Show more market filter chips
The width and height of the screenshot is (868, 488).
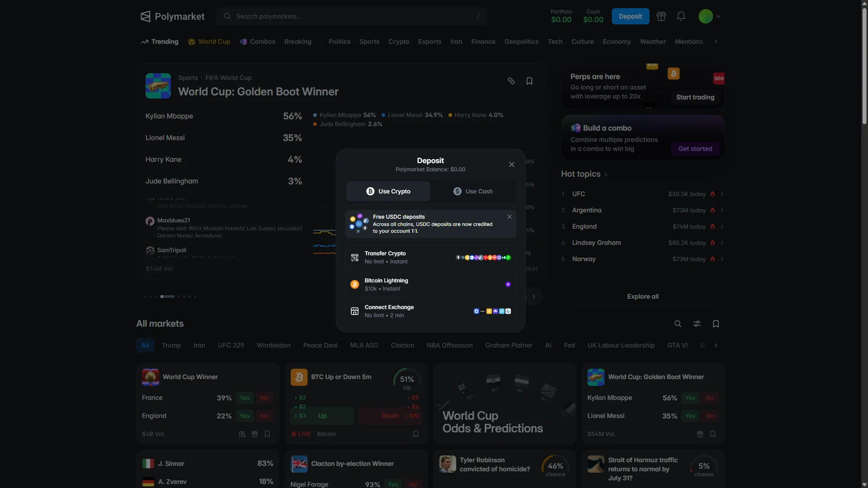click(x=716, y=345)
